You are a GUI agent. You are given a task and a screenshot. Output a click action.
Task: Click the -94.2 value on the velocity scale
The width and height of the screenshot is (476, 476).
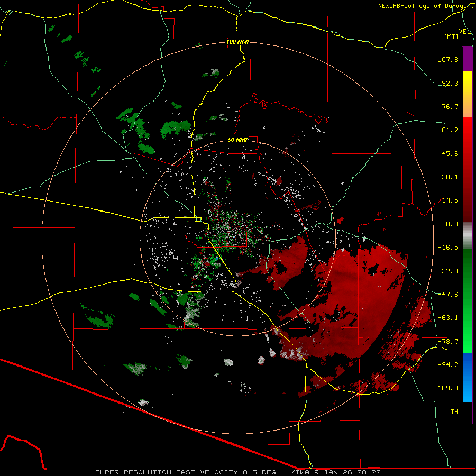click(448, 365)
